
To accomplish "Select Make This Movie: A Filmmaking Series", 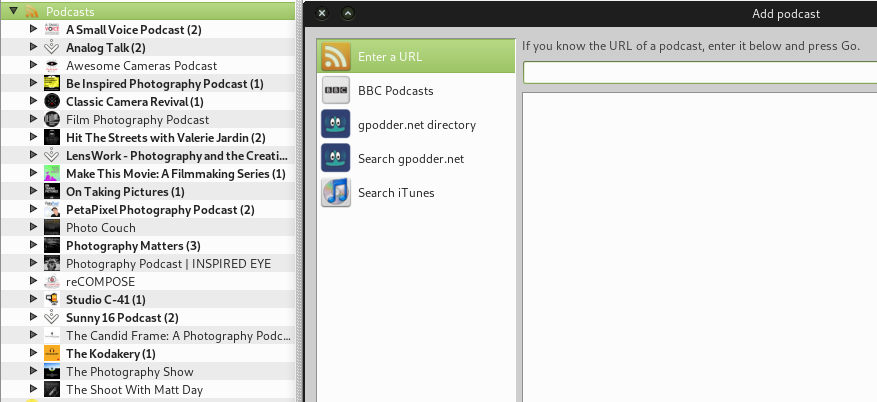I will click(176, 173).
